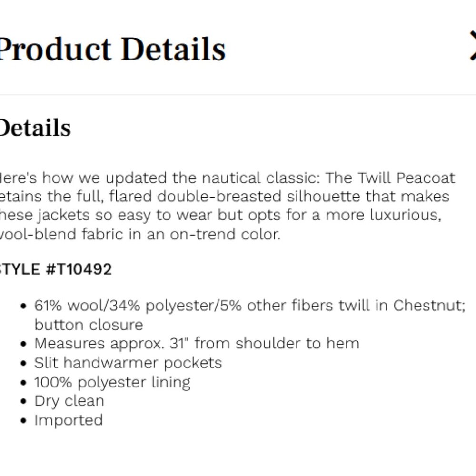Click the Details subheading
Image resolution: width=476 pixels, height=476 pixels.
point(35,128)
